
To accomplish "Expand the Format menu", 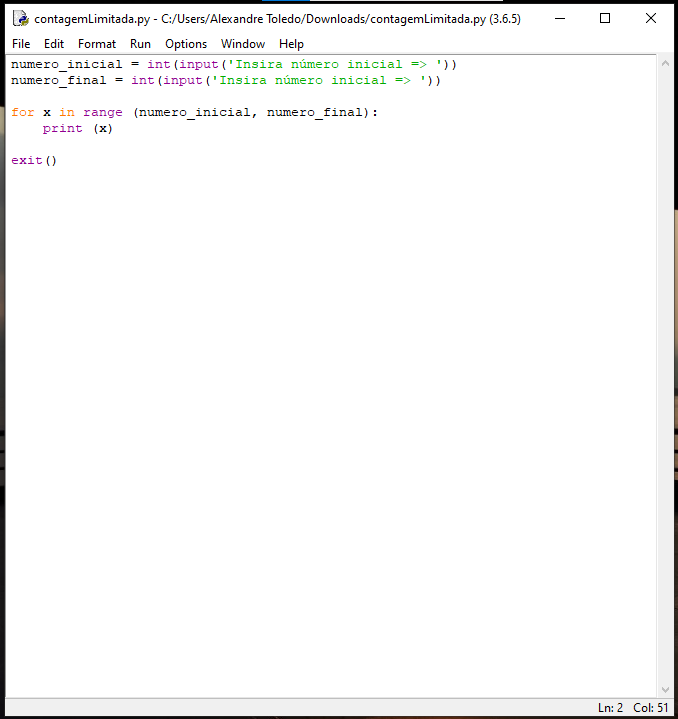I will pos(97,44).
